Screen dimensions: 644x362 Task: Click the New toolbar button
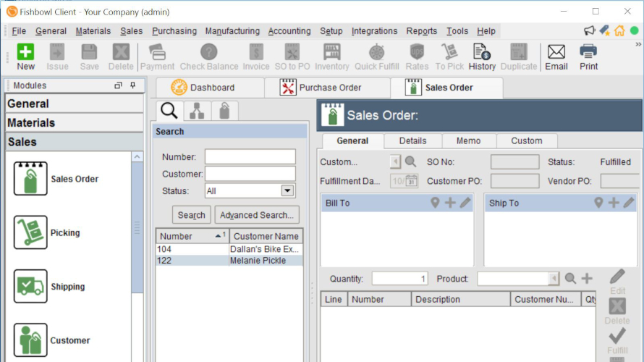(25, 56)
